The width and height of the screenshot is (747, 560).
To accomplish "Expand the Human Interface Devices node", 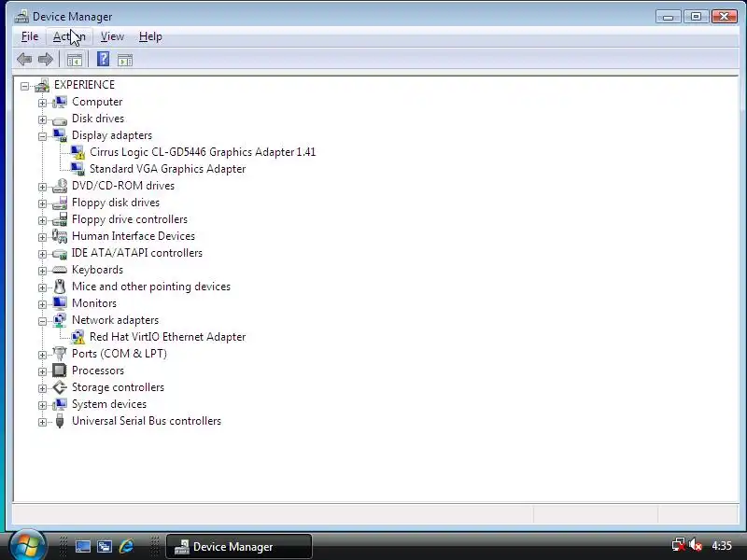I will [42, 237].
